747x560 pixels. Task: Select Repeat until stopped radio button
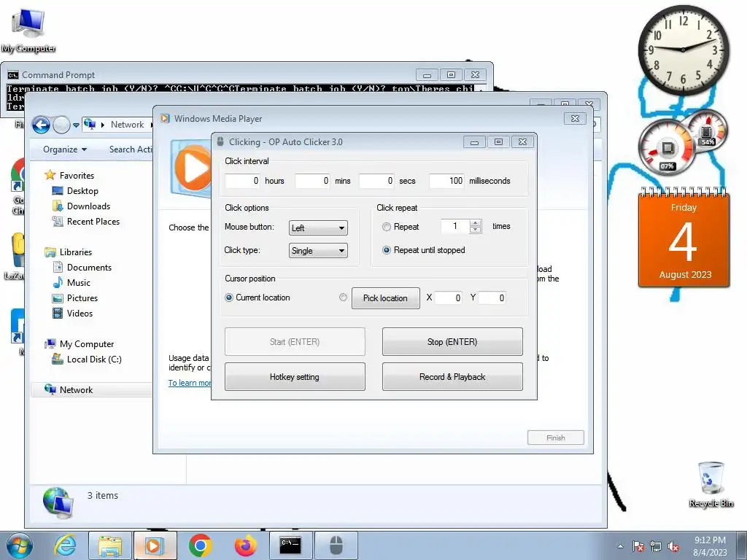(387, 250)
